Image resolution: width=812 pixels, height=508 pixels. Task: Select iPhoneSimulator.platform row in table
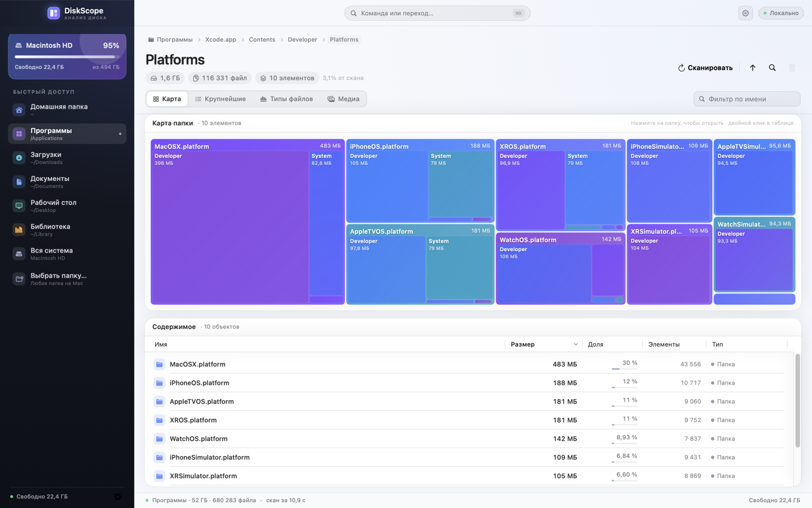468,458
